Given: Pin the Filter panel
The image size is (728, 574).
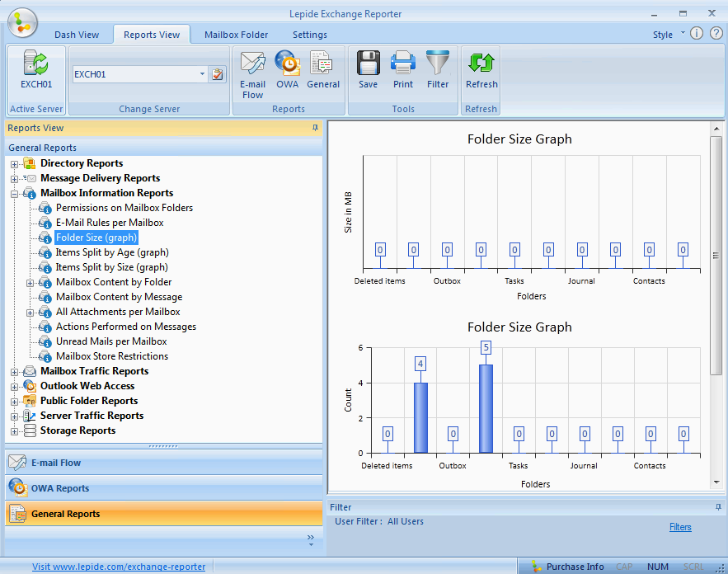Looking at the screenshot, I should coord(718,507).
